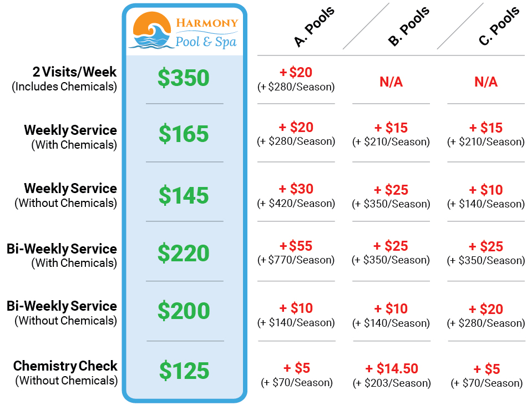532x405 pixels.
Task: Click the $350 Harmony price
Action: [x=184, y=78]
